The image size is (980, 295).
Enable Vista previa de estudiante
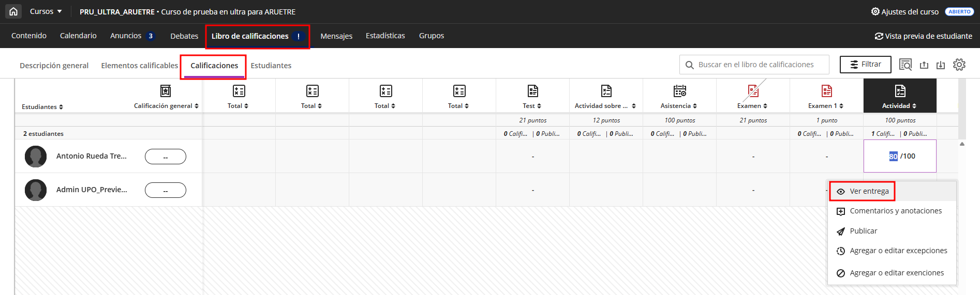[923, 36]
